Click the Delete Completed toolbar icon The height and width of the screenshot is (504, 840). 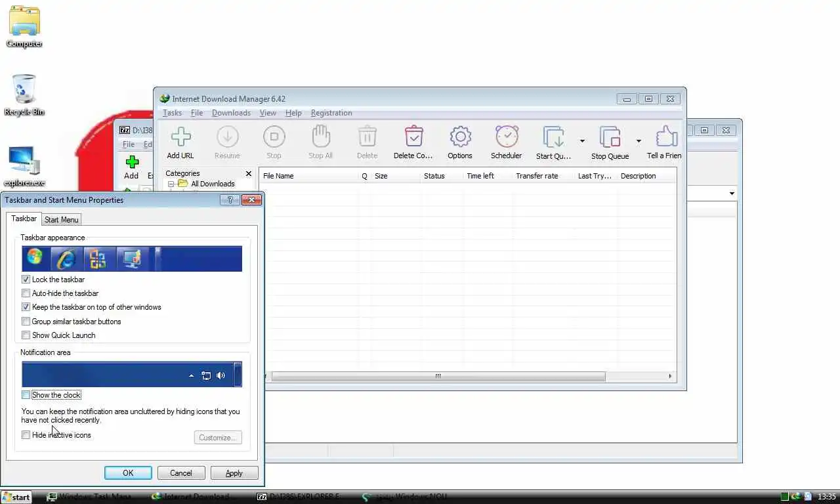pos(413,136)
